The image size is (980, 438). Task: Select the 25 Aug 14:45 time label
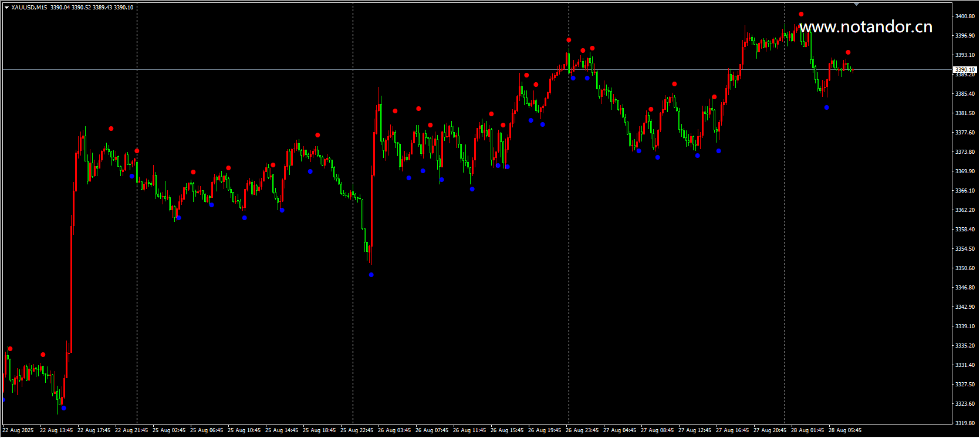pyautogui.click(x=282, y=430)
